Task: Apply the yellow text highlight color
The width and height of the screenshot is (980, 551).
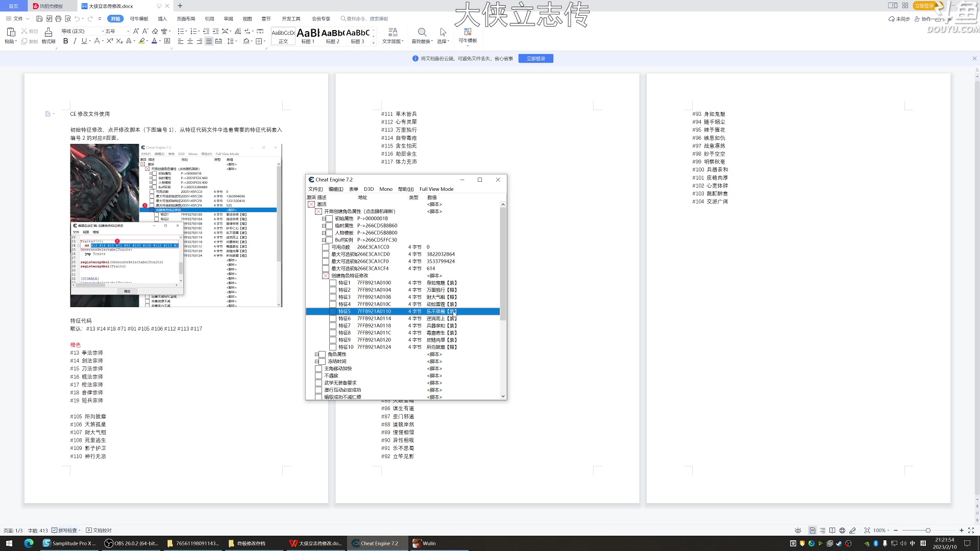Action: 142,41
